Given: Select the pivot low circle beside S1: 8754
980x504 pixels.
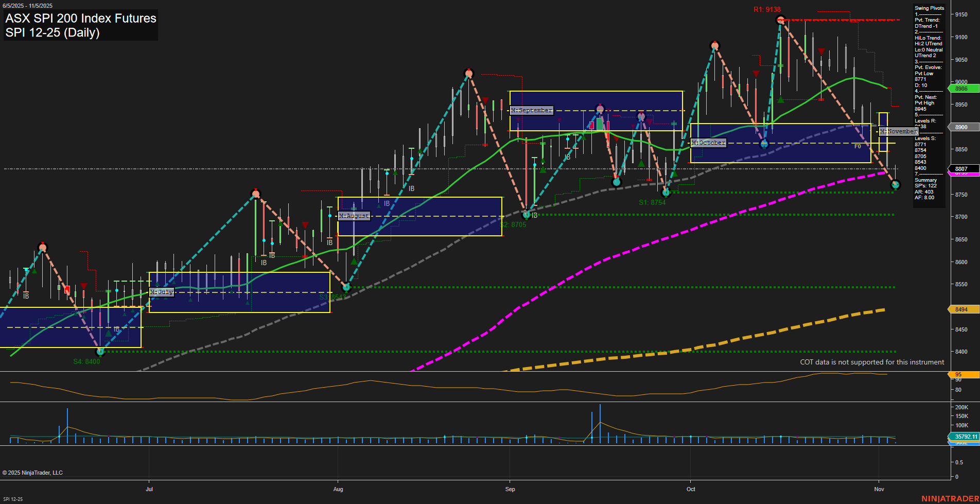Looking at the screenshot, I should pos(666,193).
